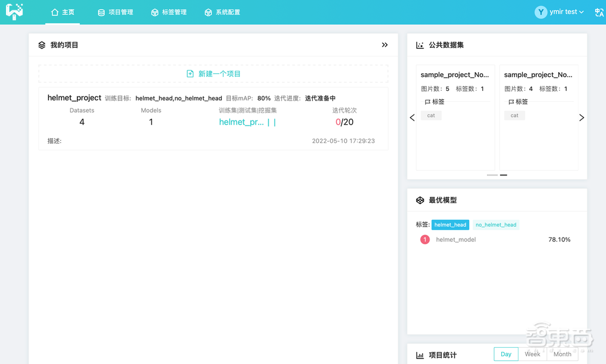Viewport: 606px width, 364px height.
Task: Click the 最优模型 panel icon
Action: [419, 200]
